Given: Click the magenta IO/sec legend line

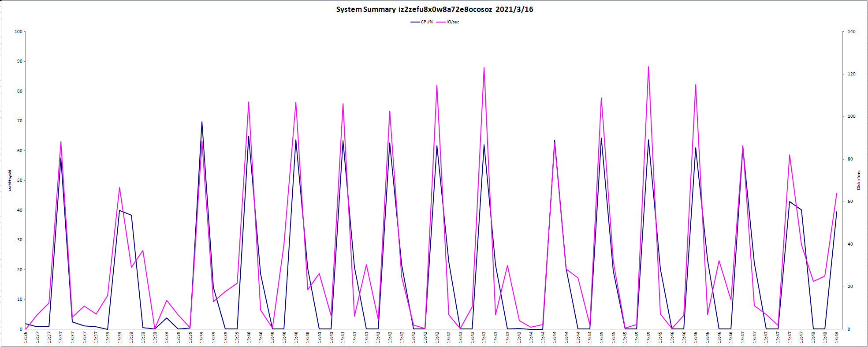Looking at the screenshot, I should 441,22.
